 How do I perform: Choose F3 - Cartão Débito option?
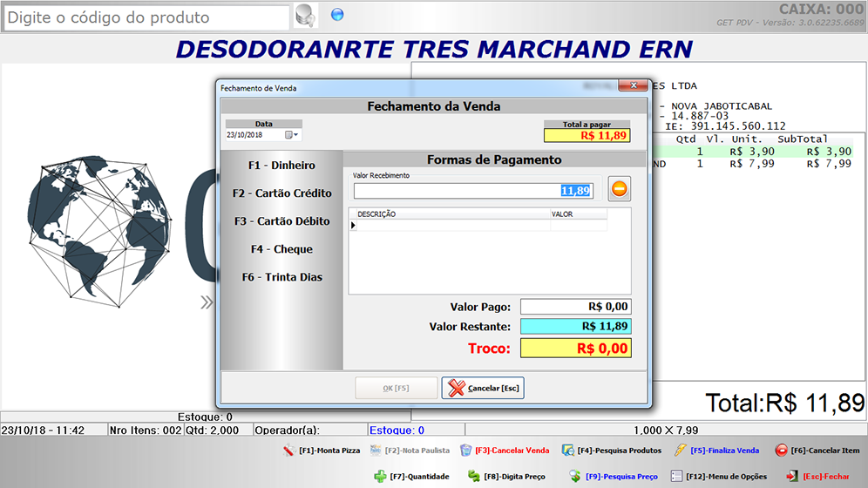point(281,221)
